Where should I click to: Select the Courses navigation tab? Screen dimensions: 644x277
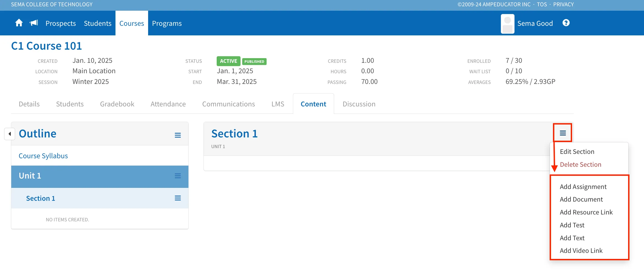click(x=132, y=23)
